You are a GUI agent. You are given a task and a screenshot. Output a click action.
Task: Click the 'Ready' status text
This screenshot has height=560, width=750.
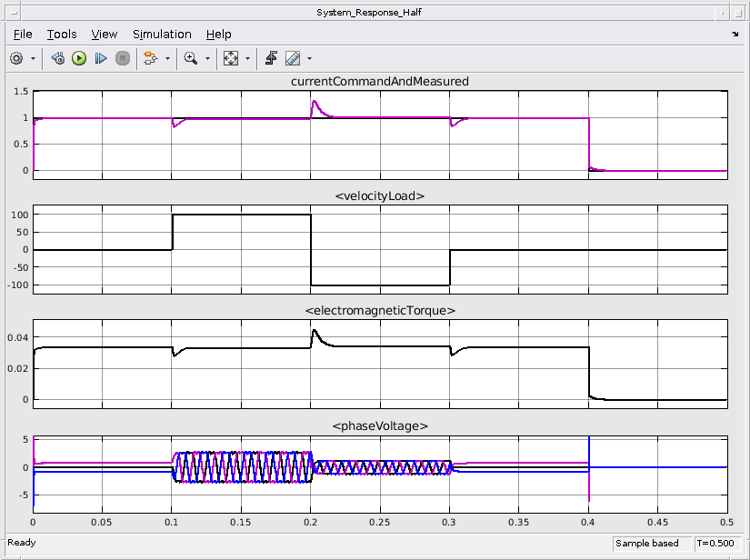click(x=22, y=543)
